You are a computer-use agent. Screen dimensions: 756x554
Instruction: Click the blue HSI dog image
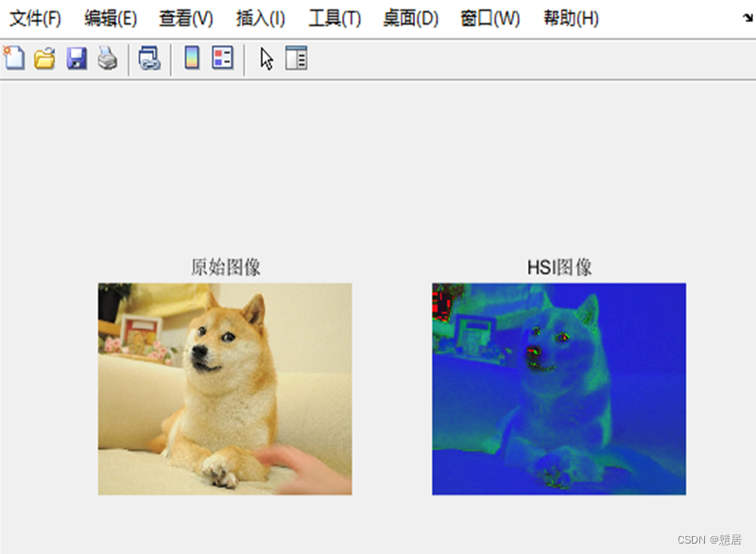558,390
